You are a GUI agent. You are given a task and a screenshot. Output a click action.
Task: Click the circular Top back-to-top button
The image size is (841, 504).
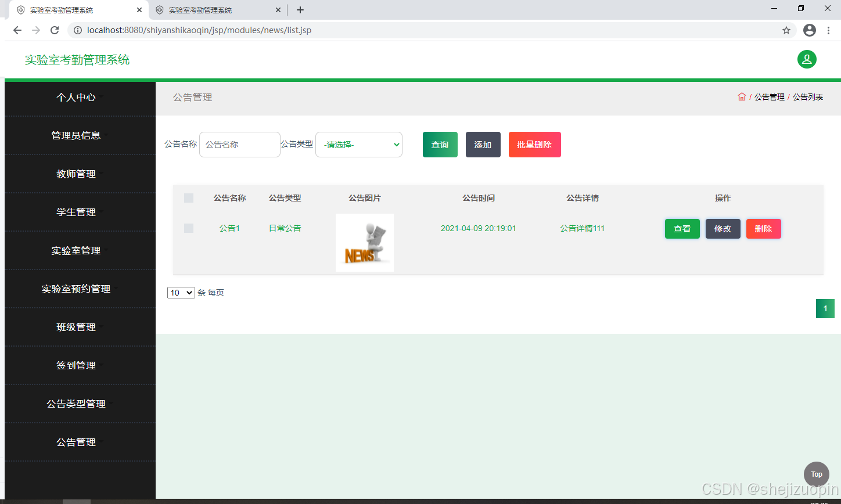(816, 474)
